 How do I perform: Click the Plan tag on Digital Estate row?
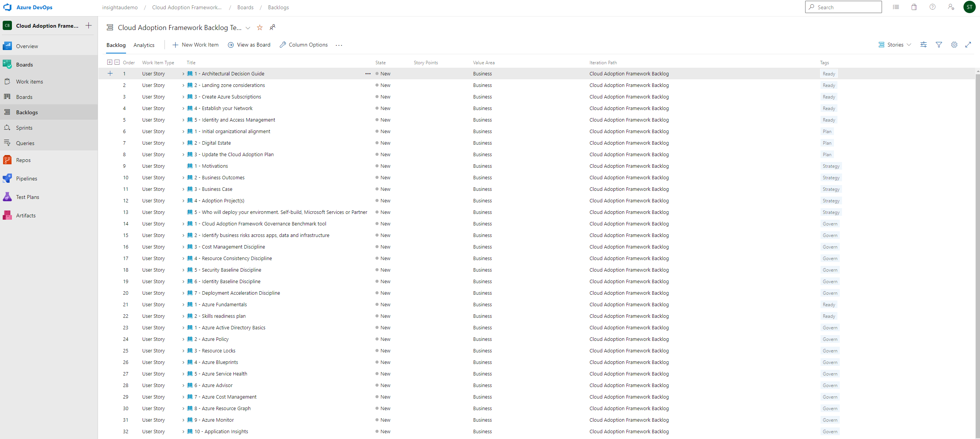tap(827, 143)
